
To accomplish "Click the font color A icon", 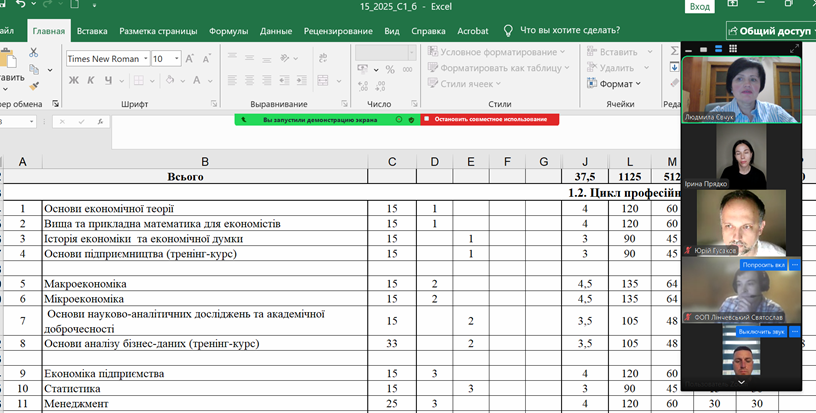I will (x=197, y=81).
